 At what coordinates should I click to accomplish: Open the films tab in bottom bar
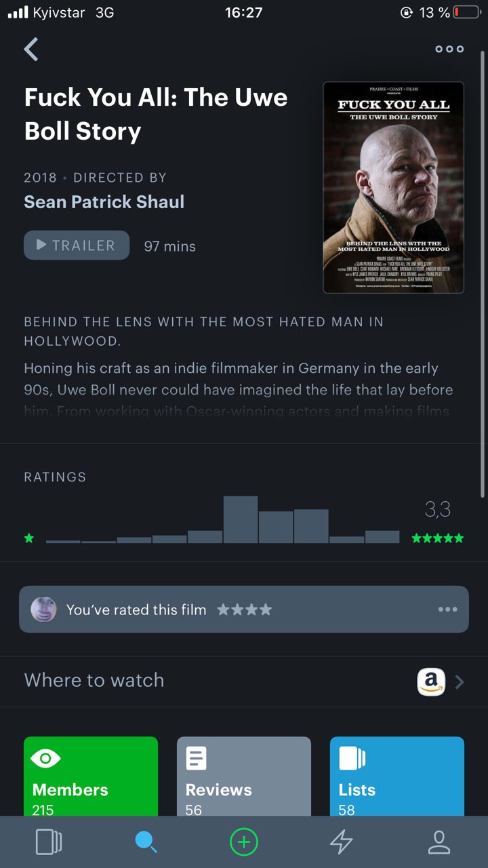49,842
